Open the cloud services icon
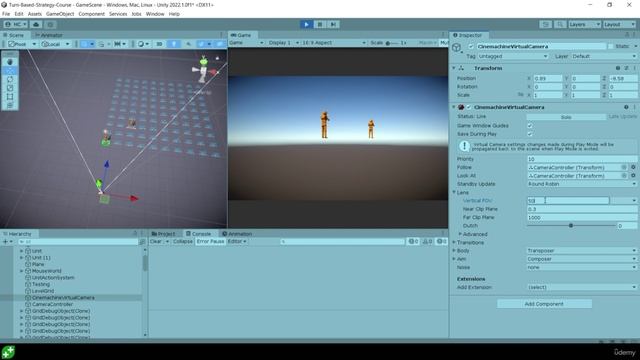This screenshot has width=640, height=360. (x=36, y=24)
